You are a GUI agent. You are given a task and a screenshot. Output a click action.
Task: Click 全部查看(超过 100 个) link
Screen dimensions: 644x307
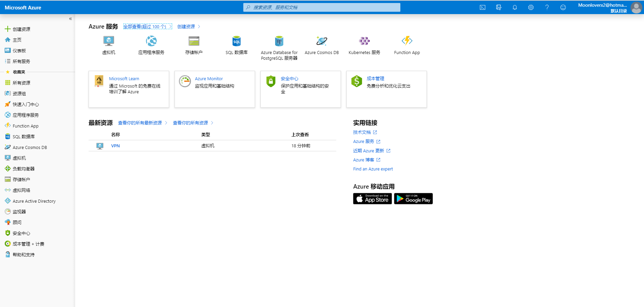click(x=148, y=27)
